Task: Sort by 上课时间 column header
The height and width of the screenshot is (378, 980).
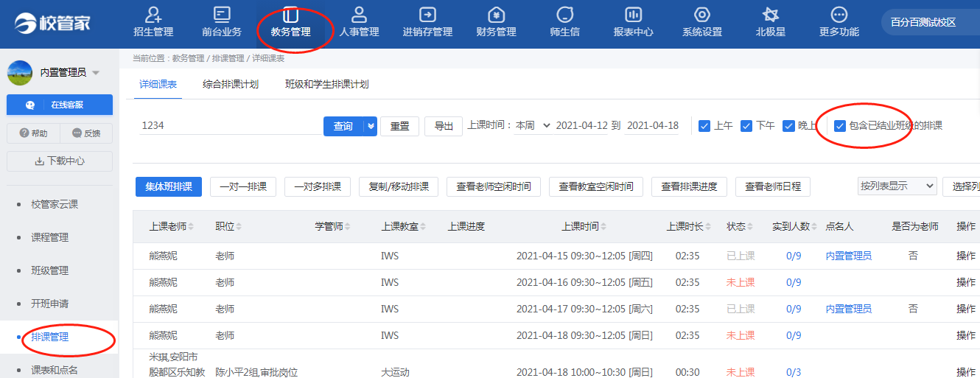Action: point(584,226)
